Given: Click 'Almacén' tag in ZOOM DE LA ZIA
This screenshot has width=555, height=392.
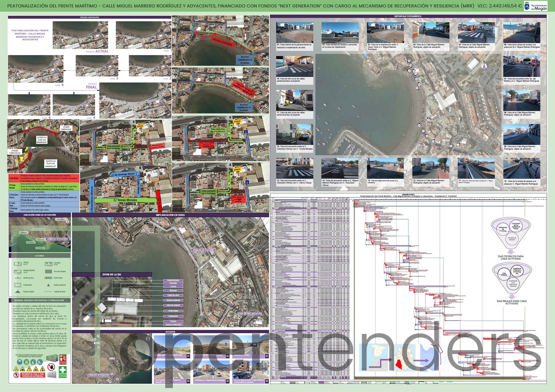Looking at the screenshot, I should click(x=173, y=290).
